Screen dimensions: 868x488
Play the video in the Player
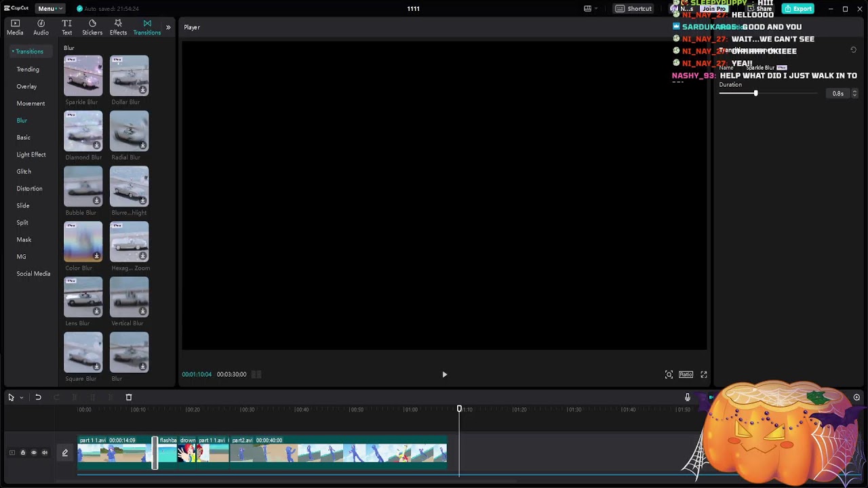tap(444, 374)
